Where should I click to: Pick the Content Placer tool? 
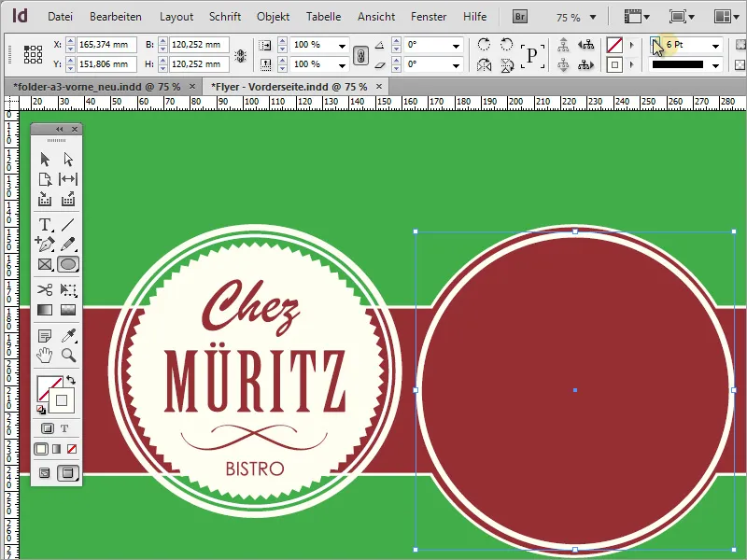(68, 199)
